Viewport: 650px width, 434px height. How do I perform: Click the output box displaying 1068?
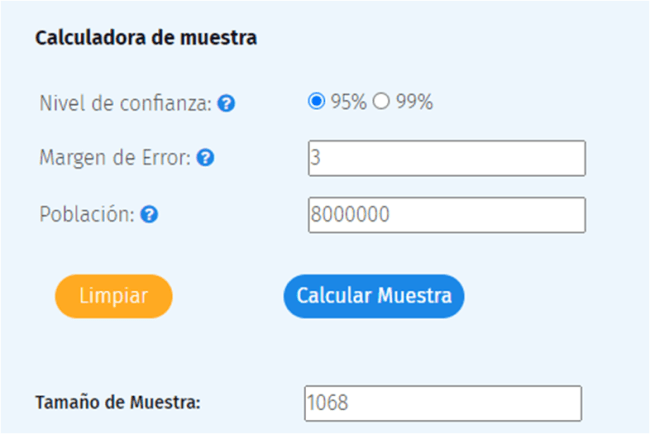pyautogui.click(x=441, y=403)
